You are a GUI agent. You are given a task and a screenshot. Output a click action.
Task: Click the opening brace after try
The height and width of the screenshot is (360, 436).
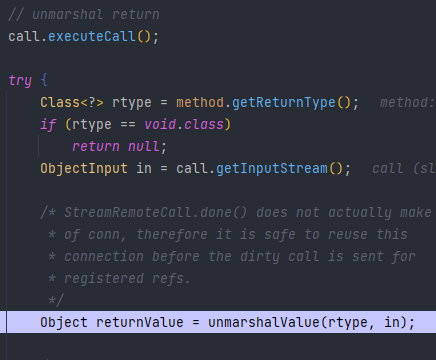[x=44, y=80]
